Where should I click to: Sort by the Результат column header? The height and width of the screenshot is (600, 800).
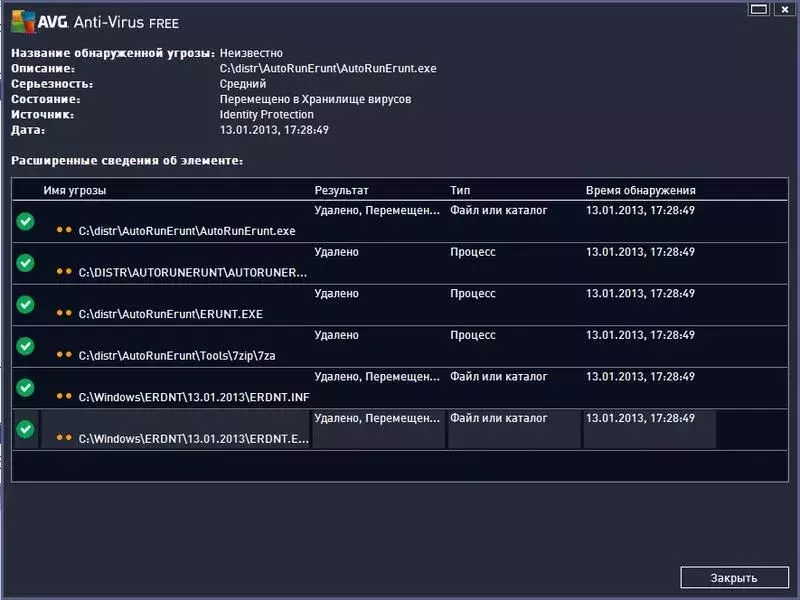(x=341, y=190)
